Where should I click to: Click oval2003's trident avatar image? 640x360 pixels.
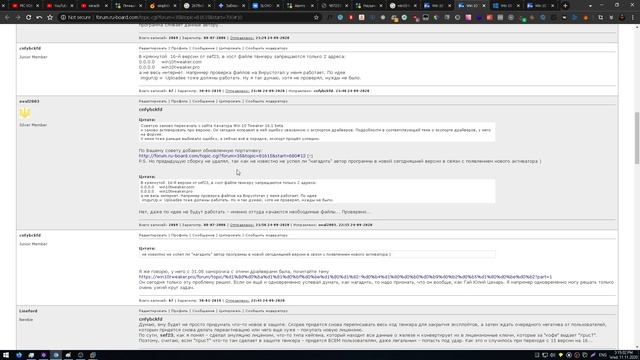click(x=25, y=113)
